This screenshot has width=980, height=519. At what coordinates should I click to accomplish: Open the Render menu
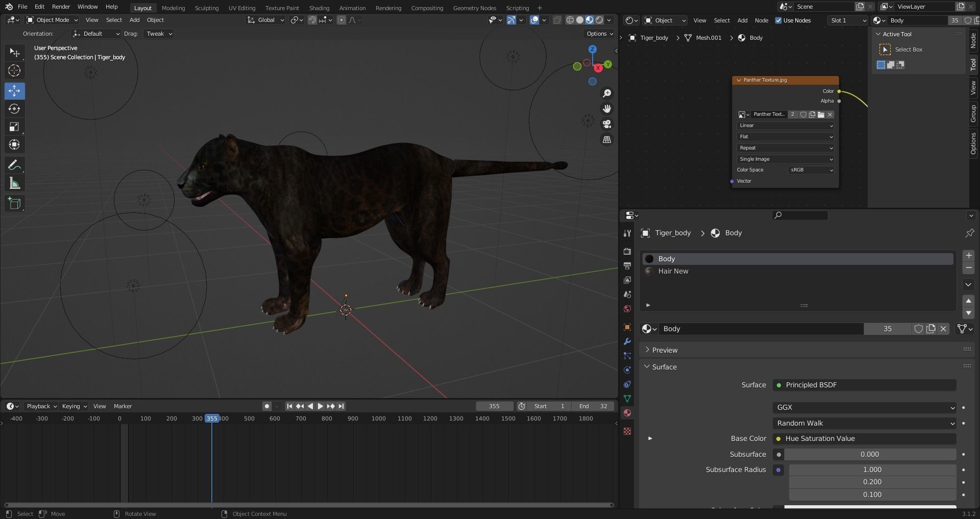(61, 7)
